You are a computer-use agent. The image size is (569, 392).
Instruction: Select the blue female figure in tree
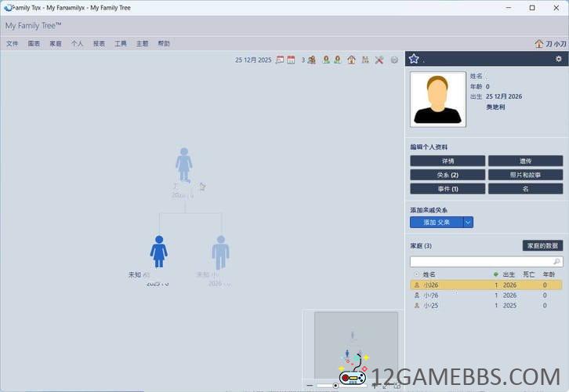click(159, 252)
